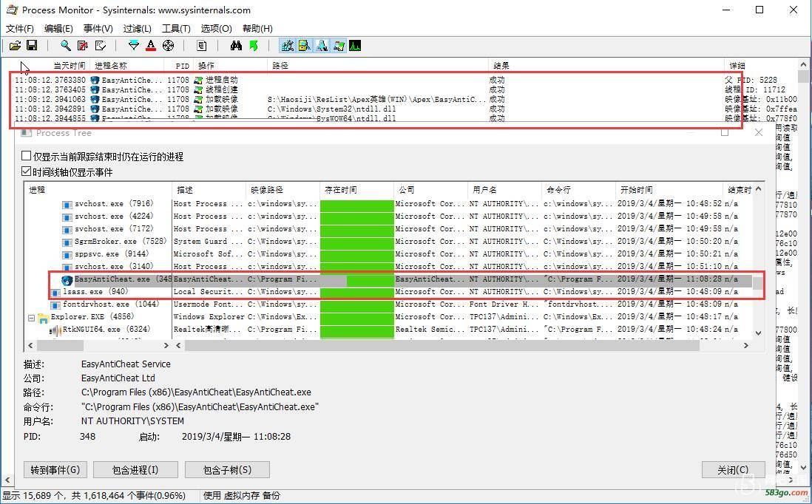Click the svchost.exe (7916) process icon

[x=67, y=205]
